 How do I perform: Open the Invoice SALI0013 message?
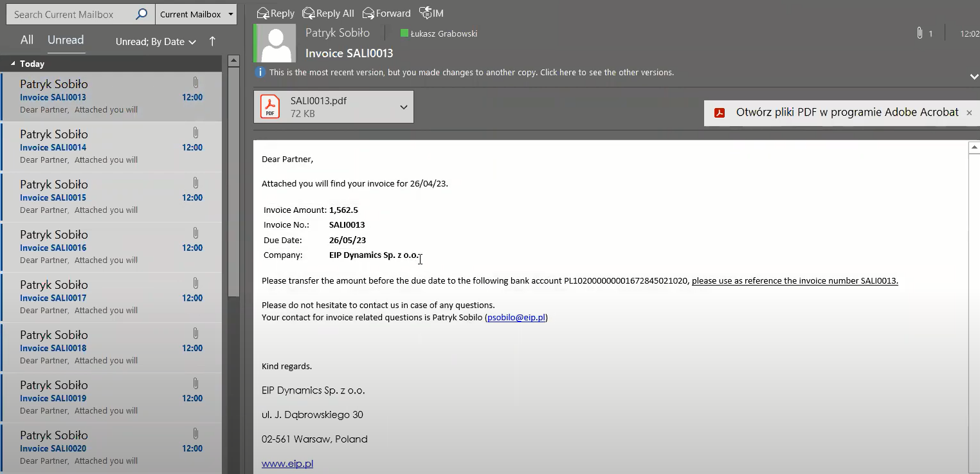111,96
